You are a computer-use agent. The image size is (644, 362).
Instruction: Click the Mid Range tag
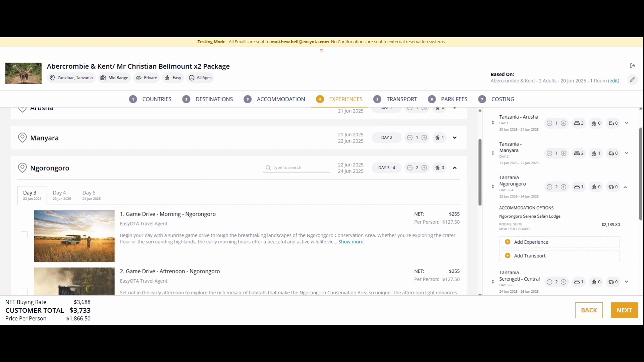click(114, 78)
